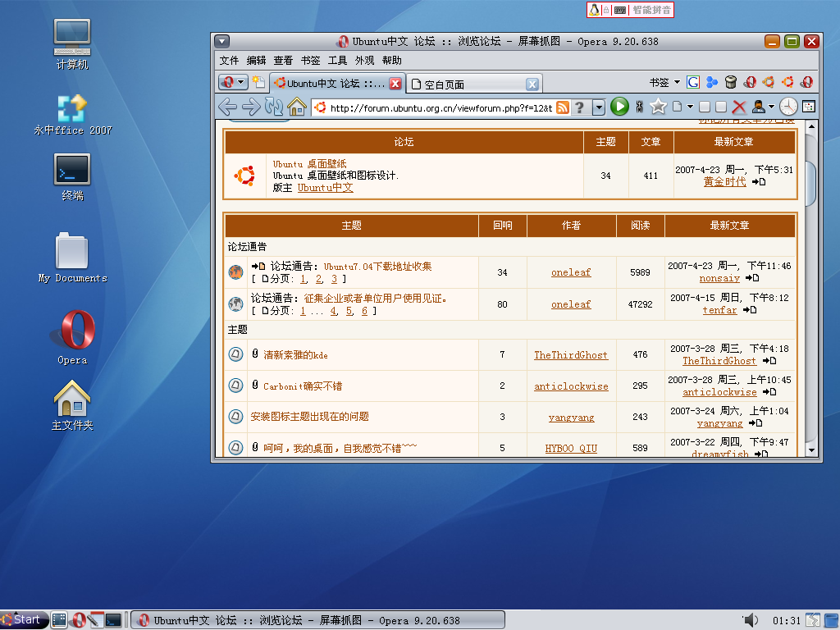The height and width of the screenshot is (630, 840).
Task: Click the URL address field
Action: [441, 107]
